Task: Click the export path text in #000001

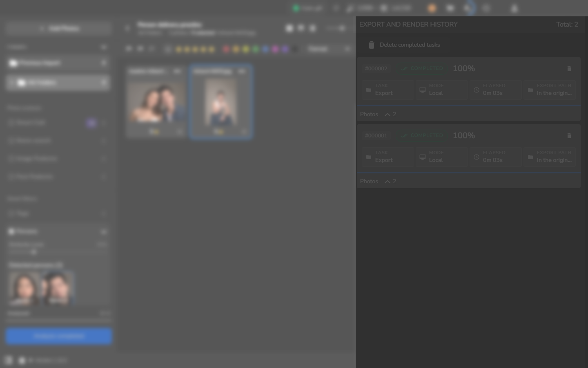Action: (554, 160)
